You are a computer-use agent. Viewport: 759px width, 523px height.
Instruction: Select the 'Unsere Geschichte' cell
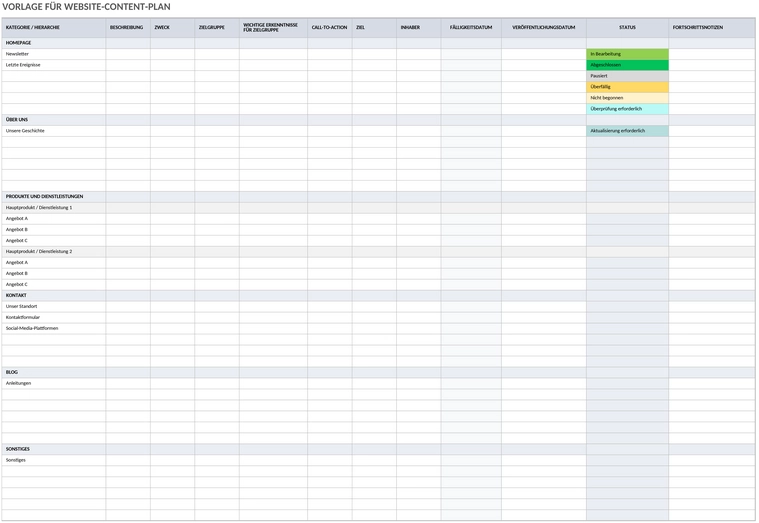(x=54, y=131)
